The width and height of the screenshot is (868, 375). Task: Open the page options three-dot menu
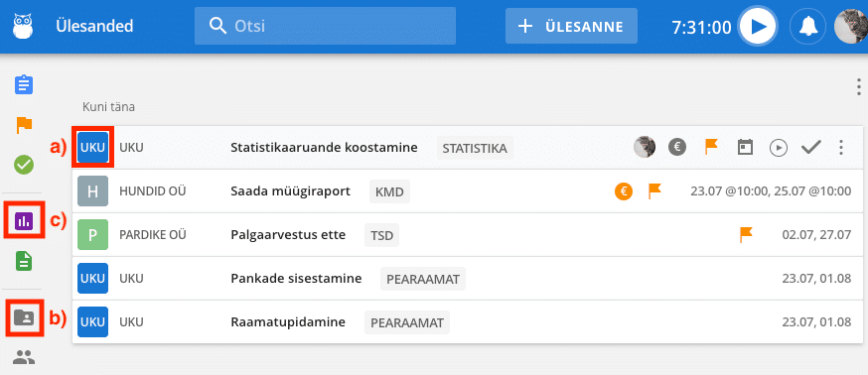tap(859, 87)
